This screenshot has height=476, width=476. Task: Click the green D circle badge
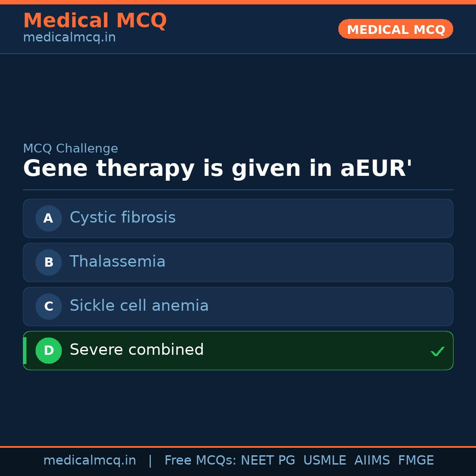click(48, 350)
